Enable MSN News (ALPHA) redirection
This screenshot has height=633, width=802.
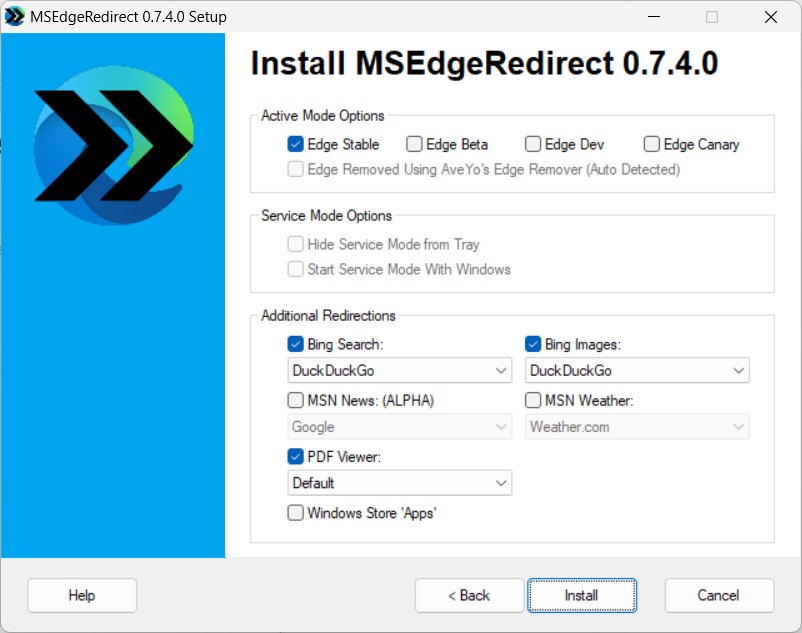296,400
